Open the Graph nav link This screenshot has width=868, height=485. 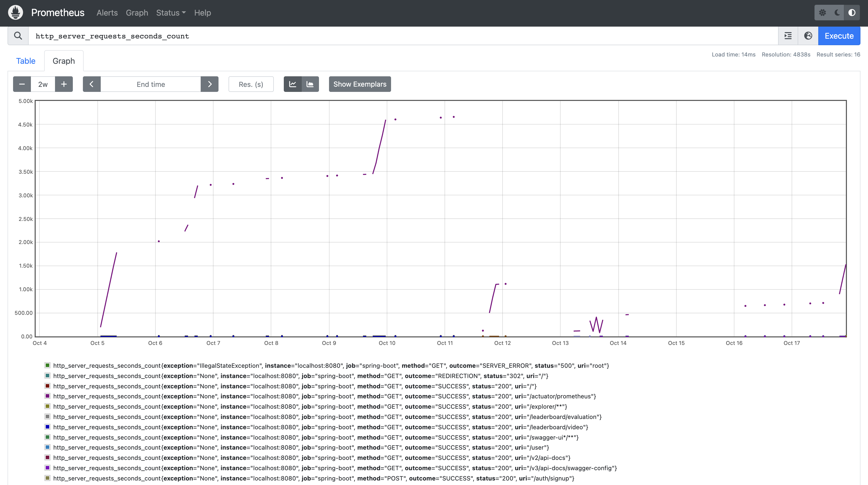tap(137, 13)
